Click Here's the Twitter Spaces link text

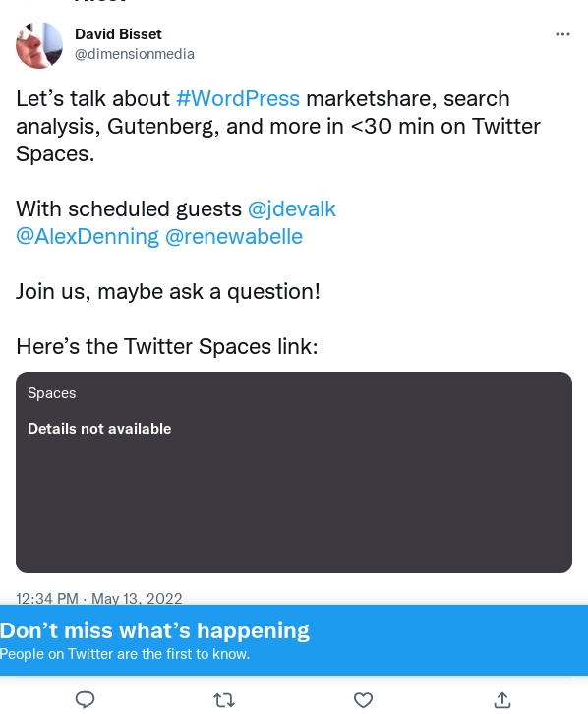(x=167, y=347)
